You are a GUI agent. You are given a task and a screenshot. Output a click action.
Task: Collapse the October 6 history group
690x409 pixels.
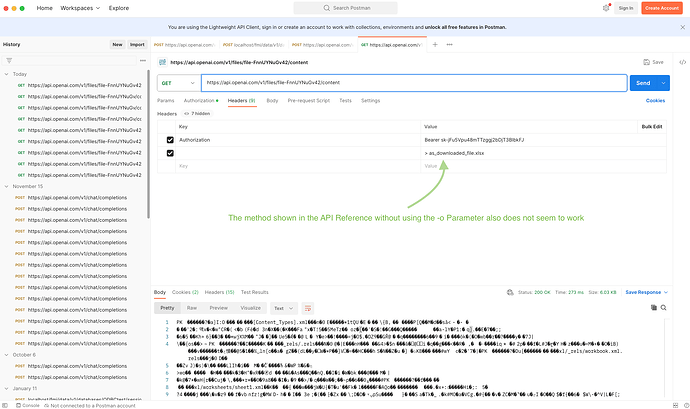click(6, 355)
